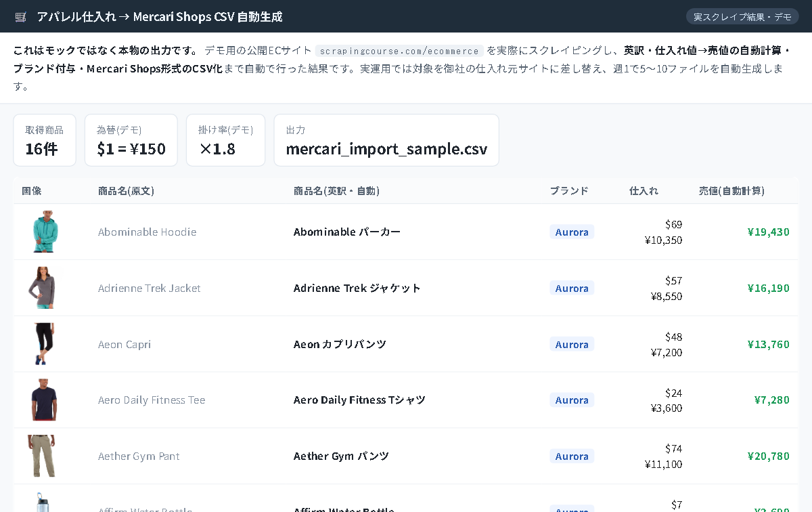Open the Abominable Hoodie product thumbnail
Screen dimensions: 812x512
45,232
